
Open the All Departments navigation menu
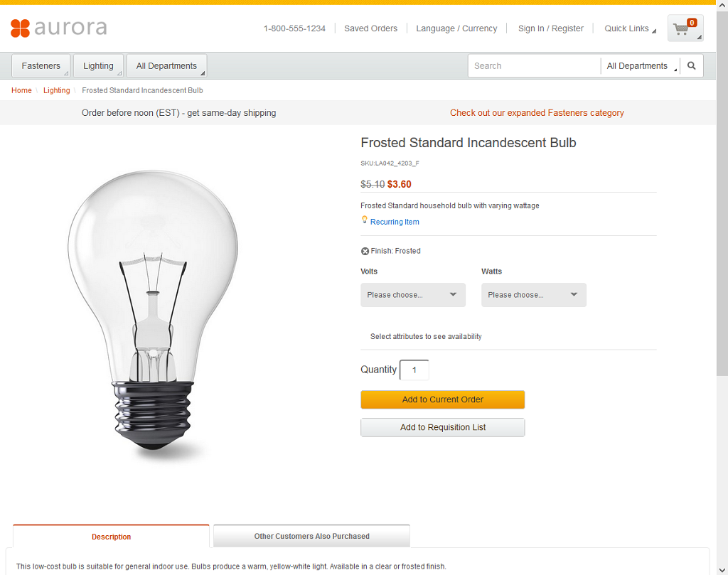coord(167,66)
